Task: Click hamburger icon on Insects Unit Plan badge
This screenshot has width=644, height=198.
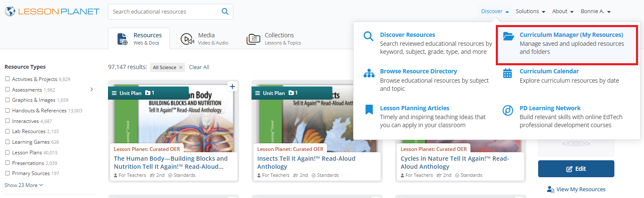Action: pos(257,93)
